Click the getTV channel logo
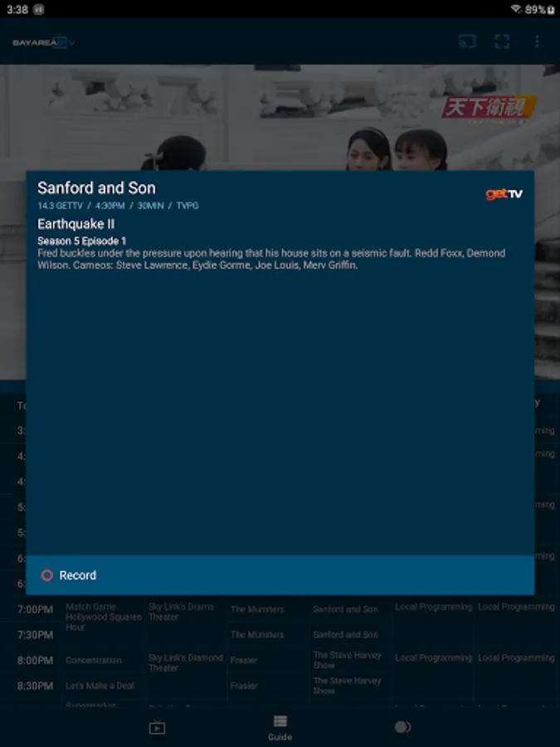 pos(504,193)
